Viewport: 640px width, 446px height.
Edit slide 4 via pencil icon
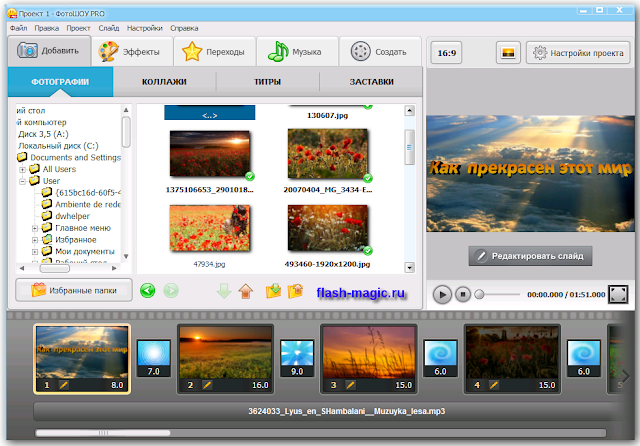click(494, 385)
